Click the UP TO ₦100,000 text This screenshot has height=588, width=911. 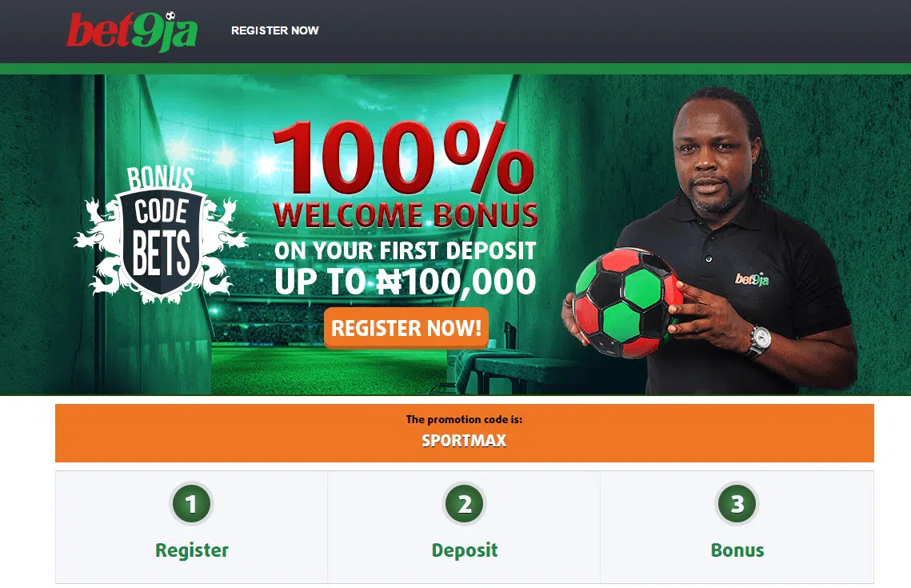405,282
